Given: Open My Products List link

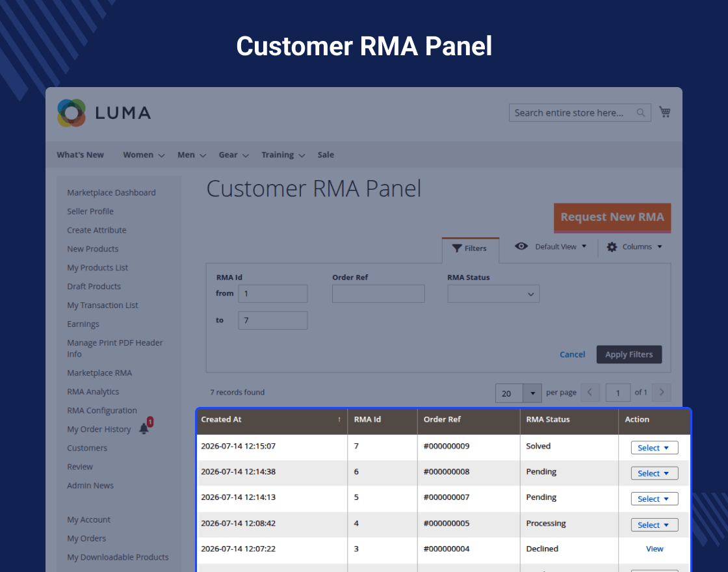Looking at the screenshot, I should [x=97, y=267].
